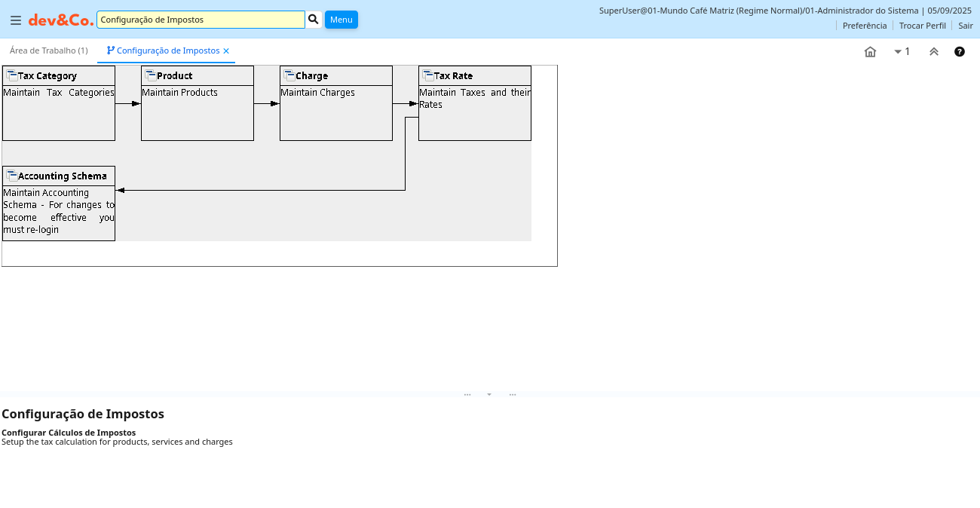Focus the menu search input field
980x508 pixels.
click(201, 20)
